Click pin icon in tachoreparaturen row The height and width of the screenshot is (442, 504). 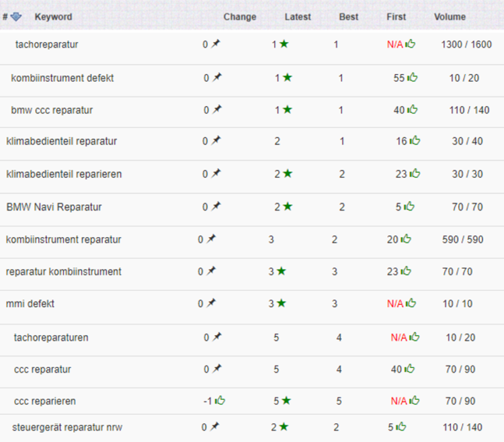pyautogui.click(x=217, y=337)
